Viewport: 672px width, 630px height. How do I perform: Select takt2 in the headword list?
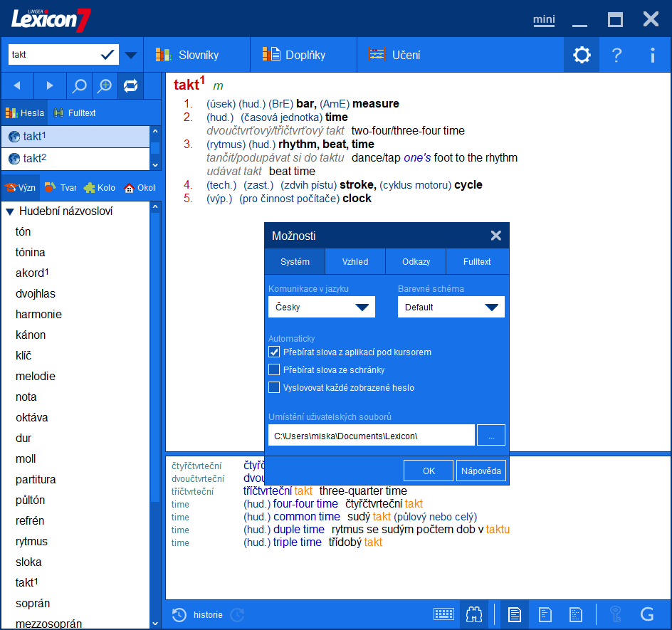coord(76,159)
